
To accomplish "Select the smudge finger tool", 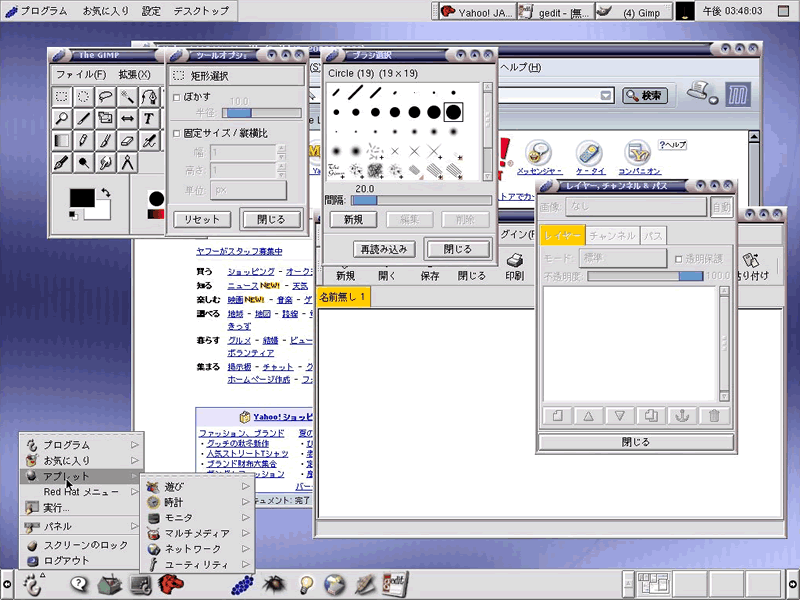I will [x=106, y=163].
